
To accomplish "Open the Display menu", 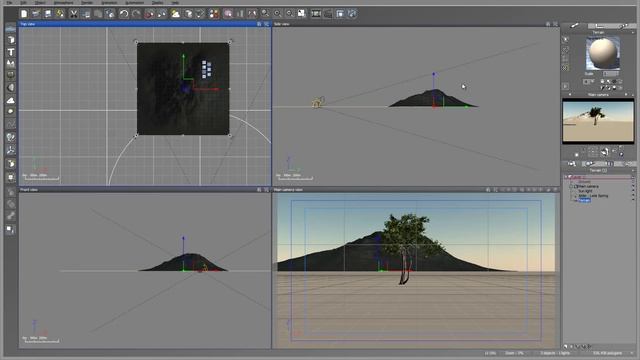I will pyautogui.click(x=157, y=2).
